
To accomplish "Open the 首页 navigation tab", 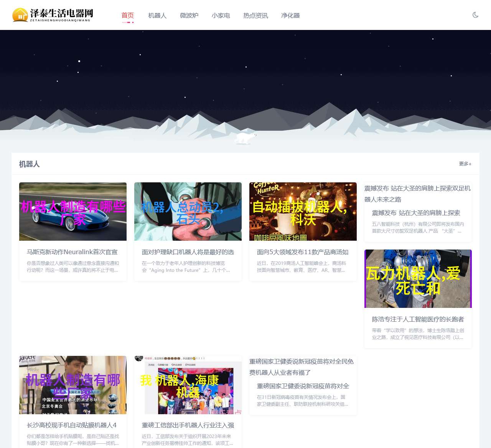I will pyautogui.click(x=128, y=15).
